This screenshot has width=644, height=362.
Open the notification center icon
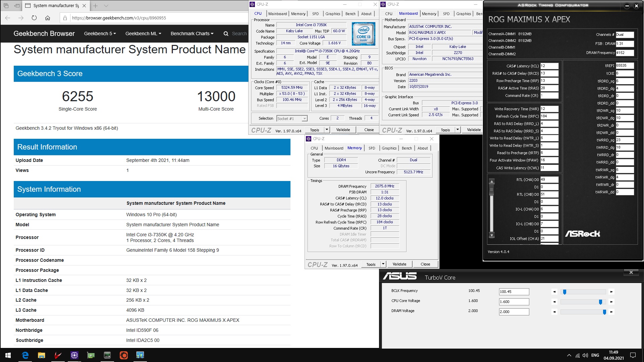[633, 355]
